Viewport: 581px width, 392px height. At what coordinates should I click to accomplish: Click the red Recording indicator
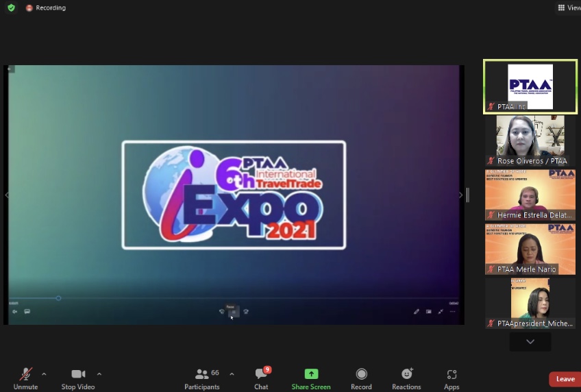46,8
